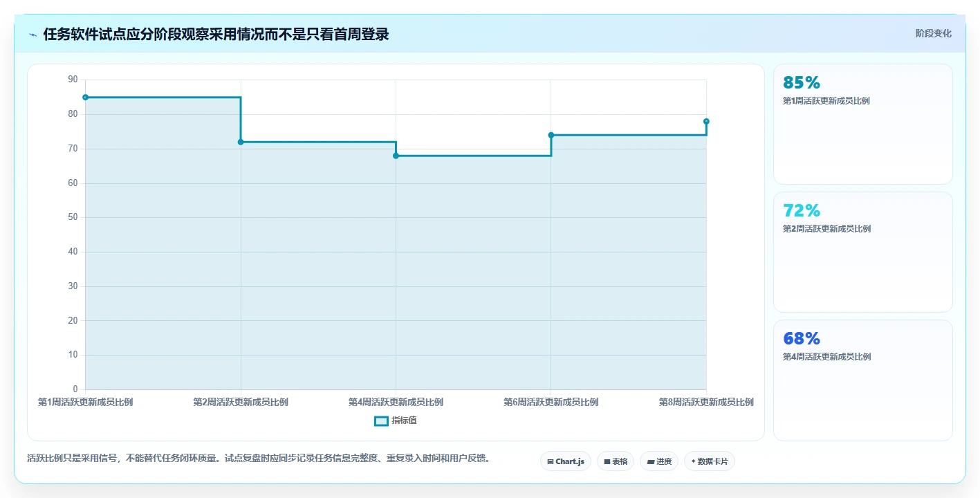This screenshot has height=498, width=980.
Task: Select the Chart.js tag button
Action: [x=565, y=461]
